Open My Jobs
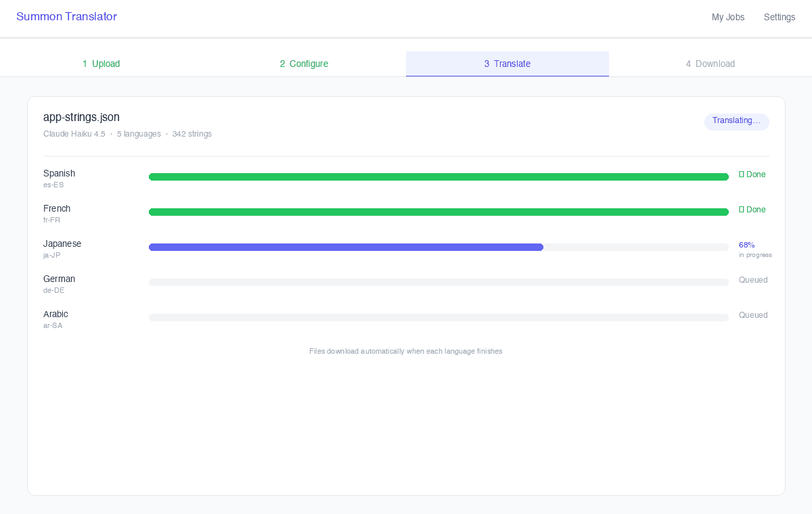The image size is (812, 514). [728, 17]
